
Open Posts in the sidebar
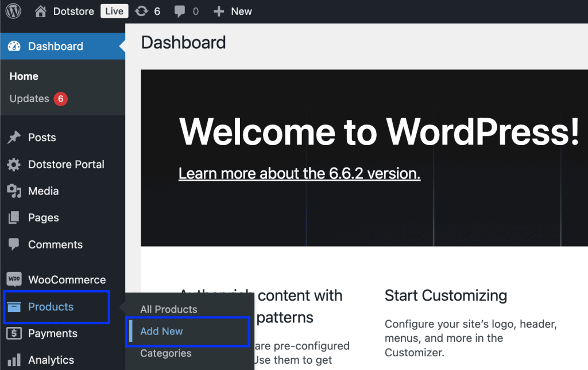click(x=42, y=138)
